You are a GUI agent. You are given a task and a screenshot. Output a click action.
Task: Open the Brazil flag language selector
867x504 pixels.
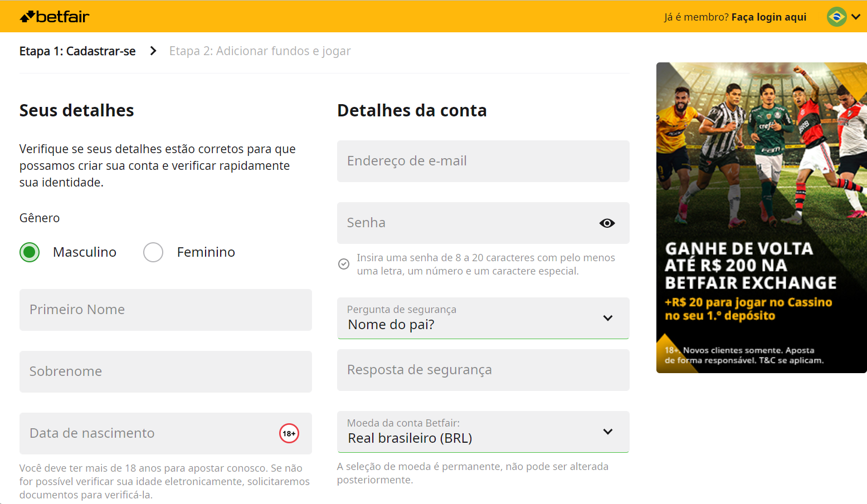click(x=836, y=17)
